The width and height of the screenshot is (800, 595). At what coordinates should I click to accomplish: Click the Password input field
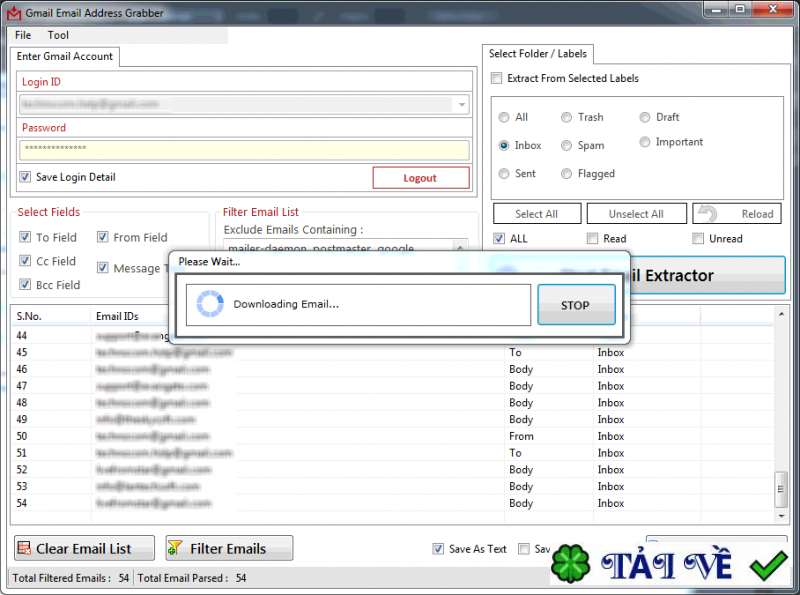click(244, 150)
